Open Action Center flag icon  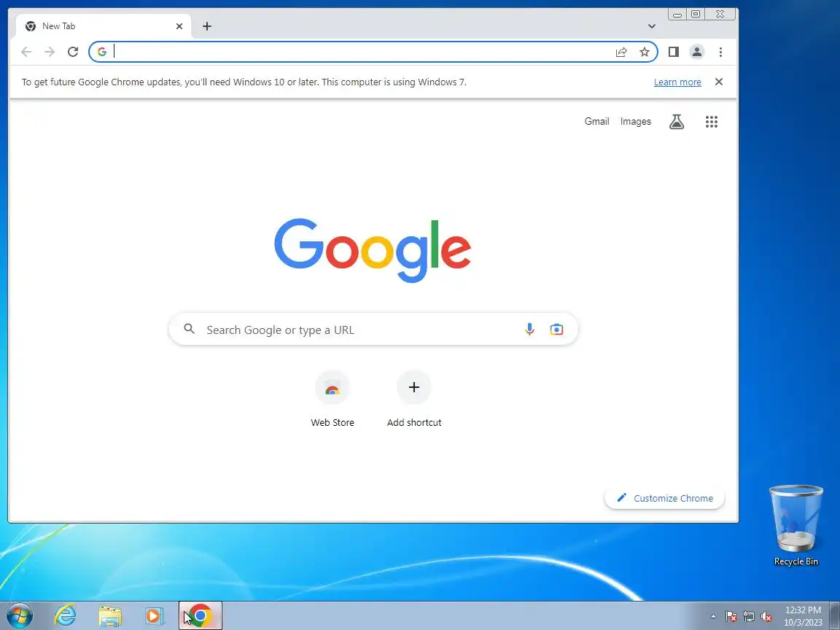731,617
